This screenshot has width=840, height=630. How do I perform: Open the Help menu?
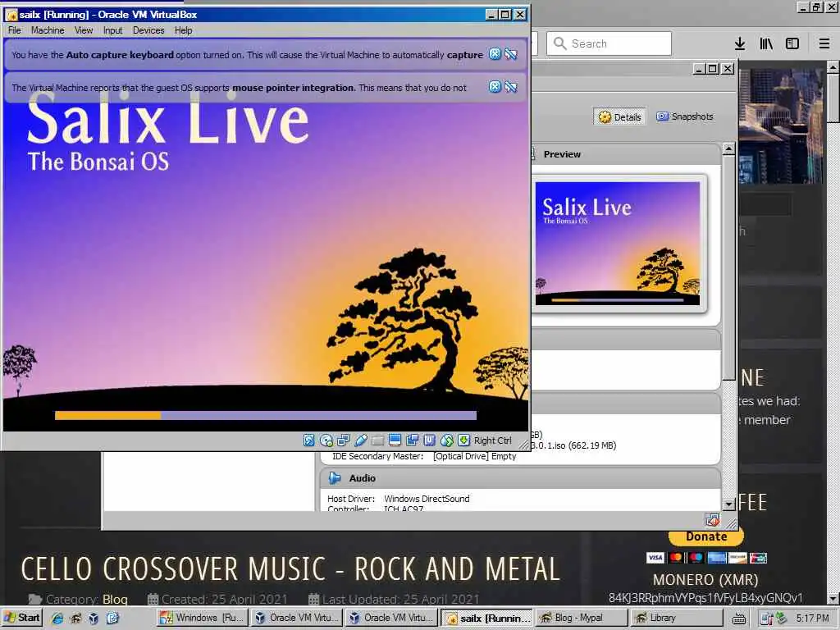(x=183, y=30)
